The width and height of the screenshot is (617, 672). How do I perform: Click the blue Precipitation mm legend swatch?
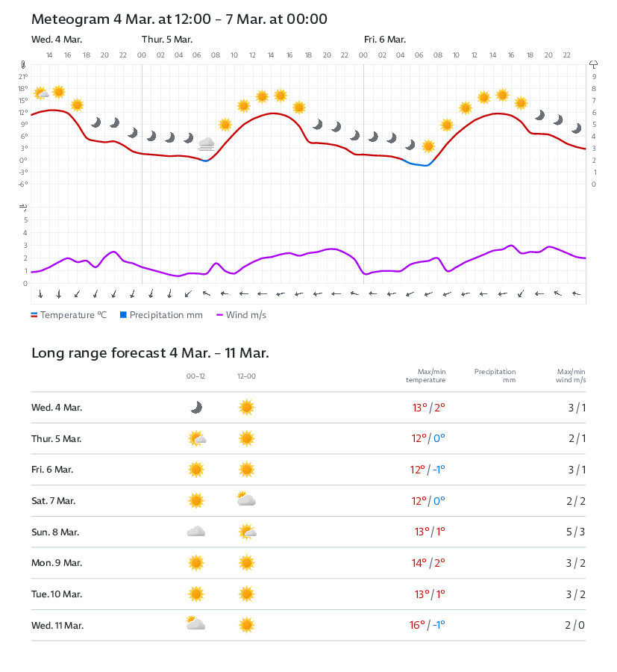[123, 315]
